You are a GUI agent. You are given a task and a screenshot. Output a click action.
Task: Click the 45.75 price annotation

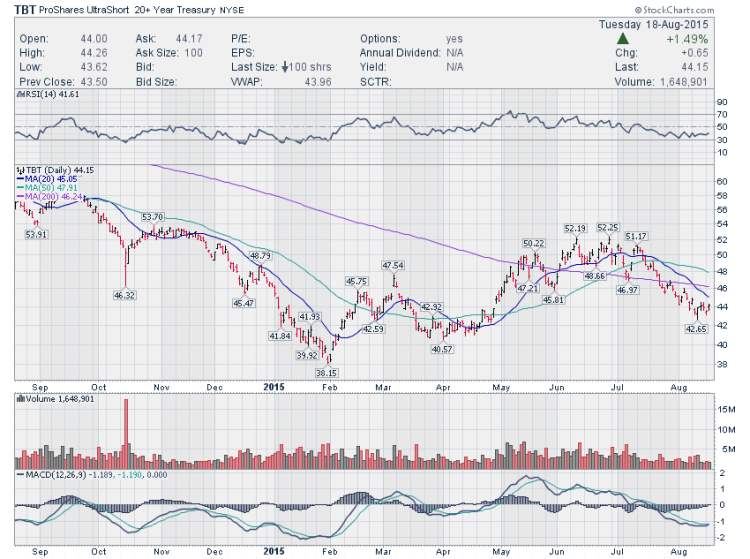(357, 281)
